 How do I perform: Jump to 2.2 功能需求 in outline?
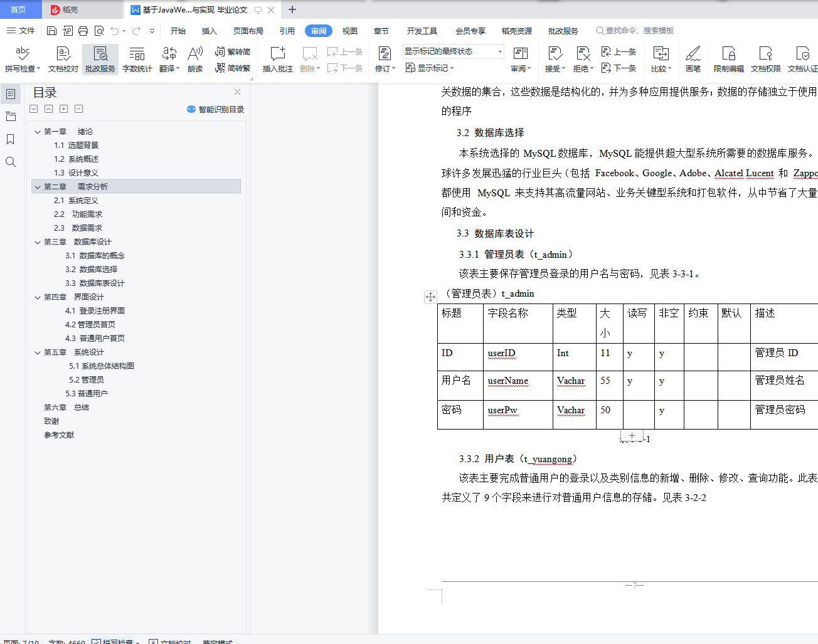[x=78, y=214]
